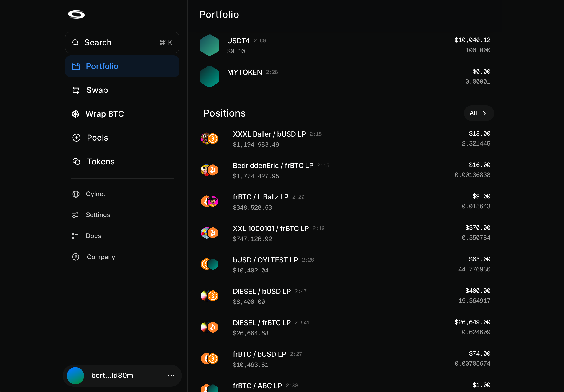
Task: Click the Wrap BTC snowflake icon
Action: pos(75,114)
